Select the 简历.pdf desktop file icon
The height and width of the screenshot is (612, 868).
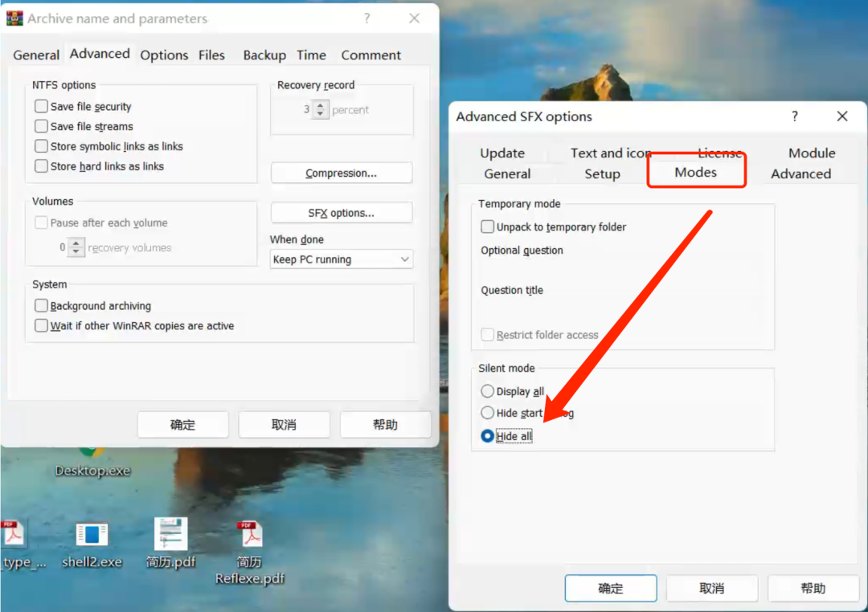[170, 544]
